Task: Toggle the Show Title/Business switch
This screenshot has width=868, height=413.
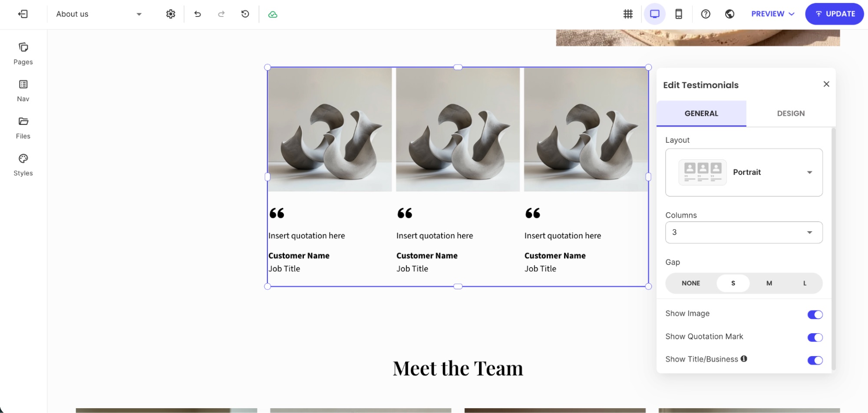Action: pos(815,360)
